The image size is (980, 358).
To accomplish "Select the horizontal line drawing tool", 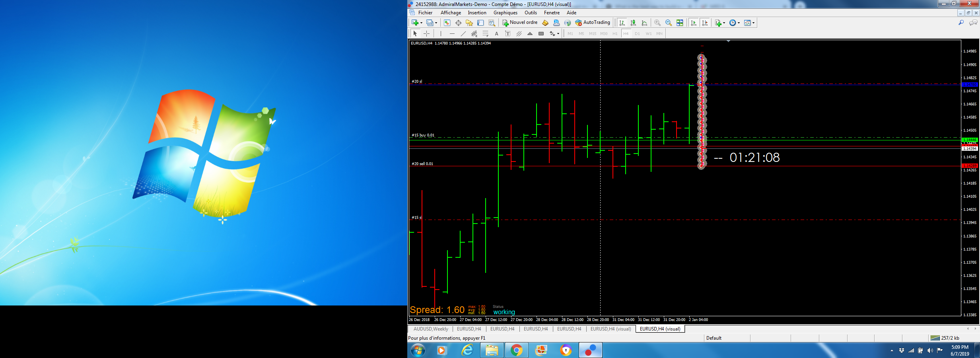I will coord(452,33).
